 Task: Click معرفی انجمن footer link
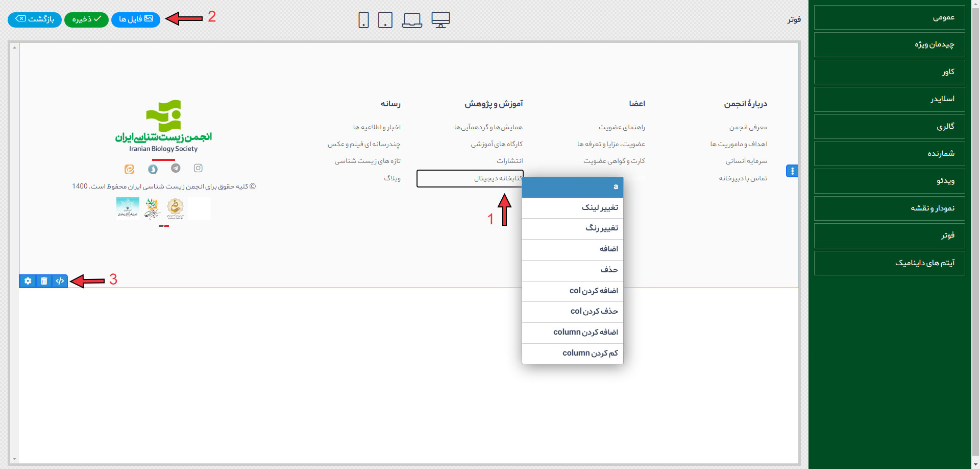(x=748, y=128)
